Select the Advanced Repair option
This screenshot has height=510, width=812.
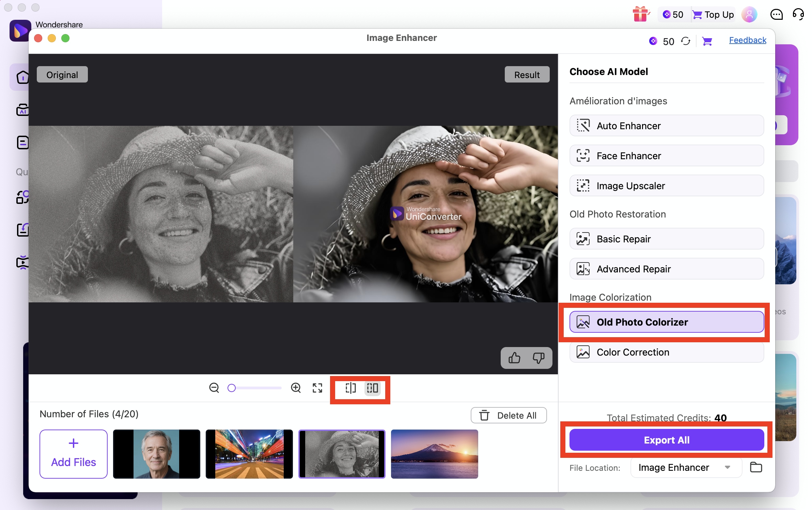coord(666,269)
